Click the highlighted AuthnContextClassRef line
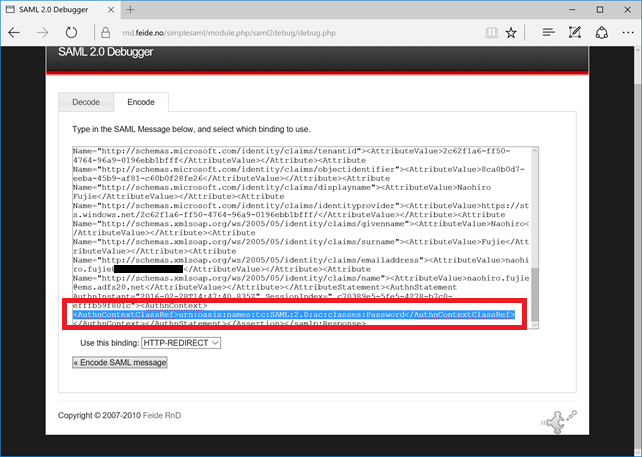Screen dimensions: 642x457 pos(294,314)
